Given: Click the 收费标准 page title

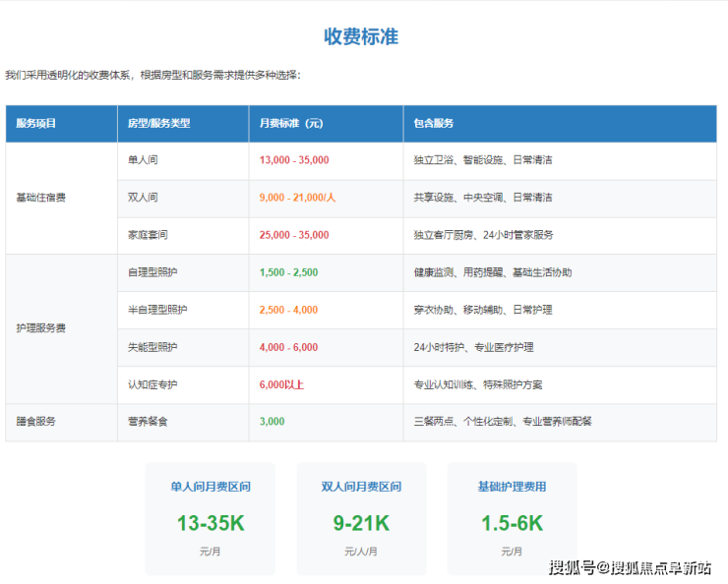Looking at the screenshot, I should [361, 36].
